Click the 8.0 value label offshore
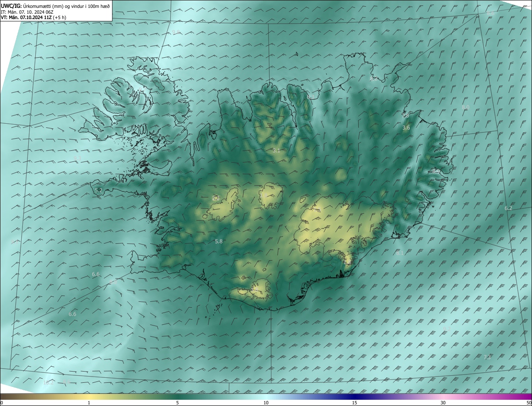 point(465,107)
